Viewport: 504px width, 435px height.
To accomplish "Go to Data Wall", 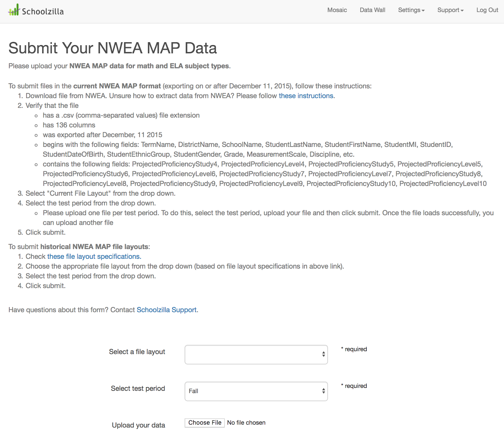I will click(x=372, y=10).
